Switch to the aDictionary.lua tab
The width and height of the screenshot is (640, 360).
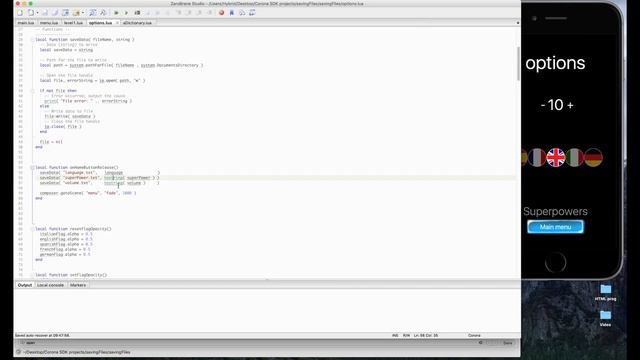pyautogui.click(x=137, y=23)
